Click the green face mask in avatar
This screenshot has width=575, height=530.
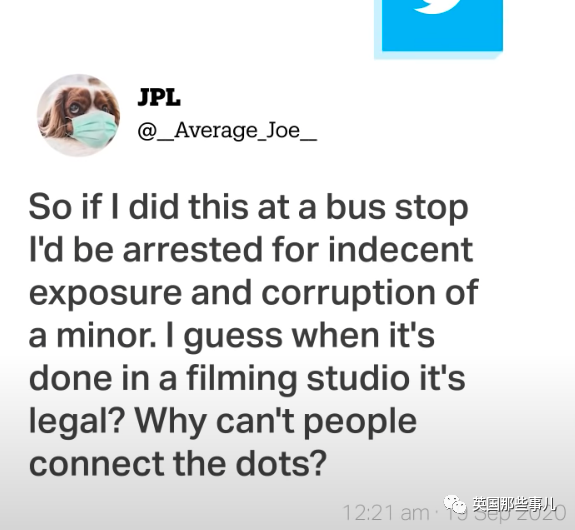[x=95, y=129]
